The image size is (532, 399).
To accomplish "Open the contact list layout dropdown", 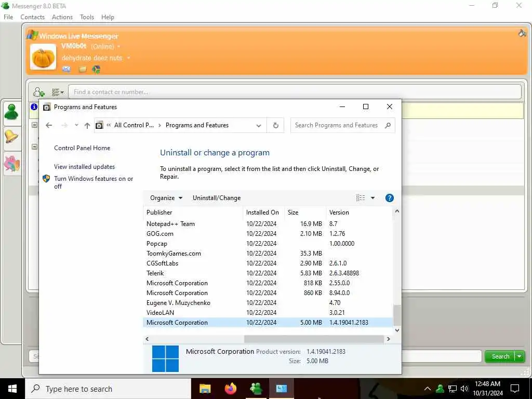I will pyautogui.click(x=58, y=92).
